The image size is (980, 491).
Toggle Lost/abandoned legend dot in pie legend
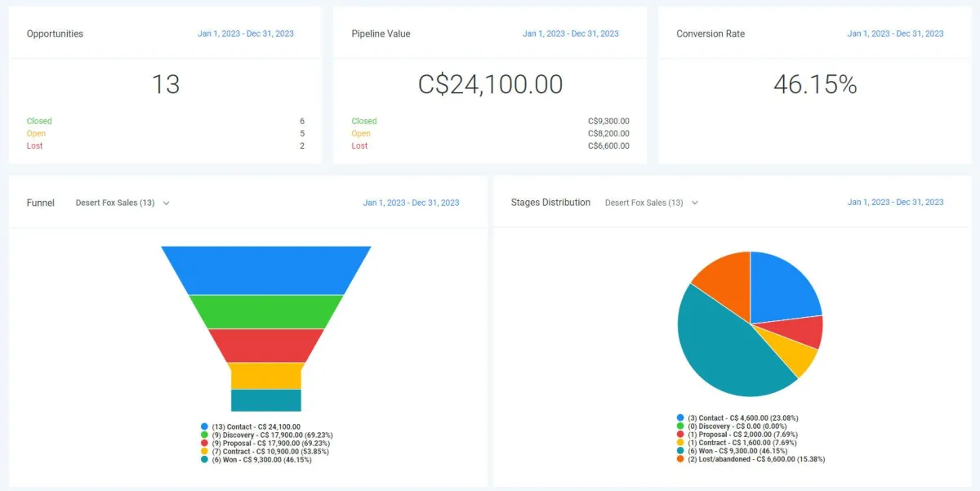[x=680, y=459]
